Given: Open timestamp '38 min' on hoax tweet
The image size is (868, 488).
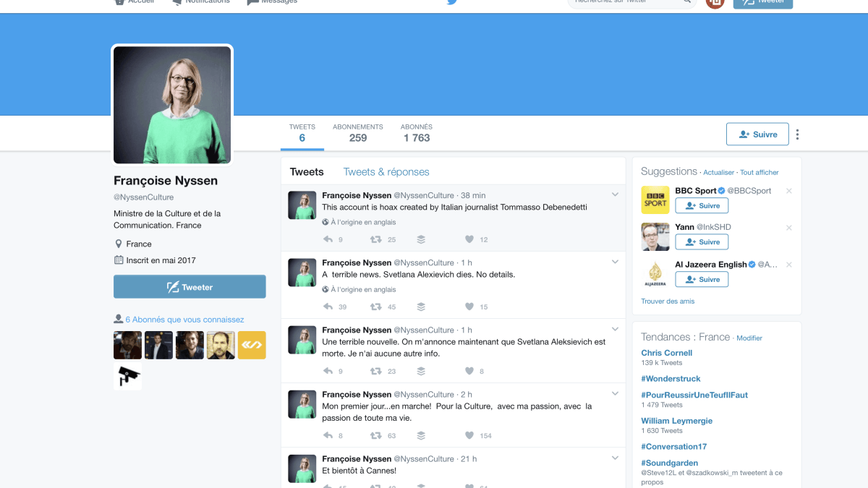Looking at the screenshot, I should (x=473, y=196).
